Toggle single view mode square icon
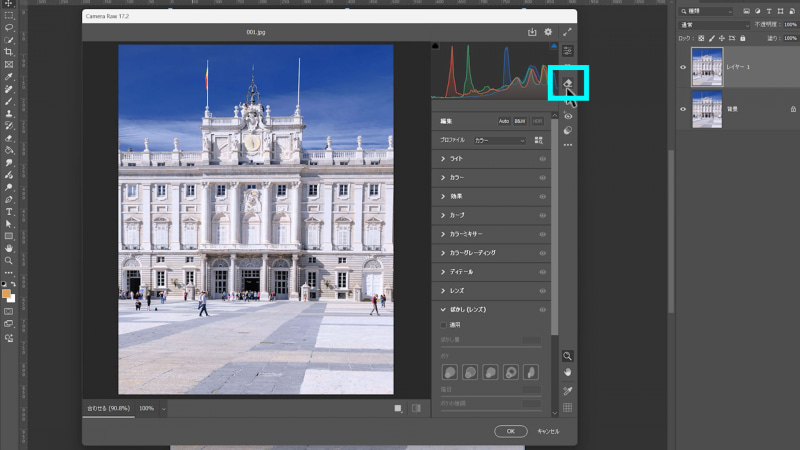Image resolution: width=800 pixels, height=450 pixels. 398,408
